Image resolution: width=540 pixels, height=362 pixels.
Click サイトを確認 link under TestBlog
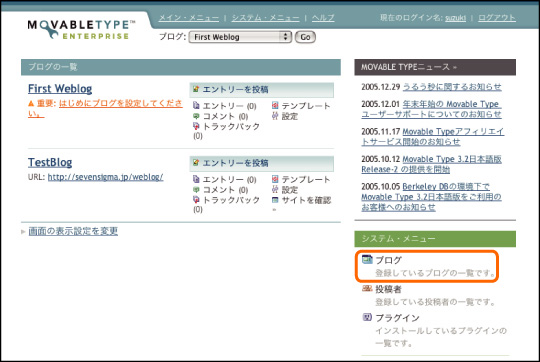pos(307,200)
